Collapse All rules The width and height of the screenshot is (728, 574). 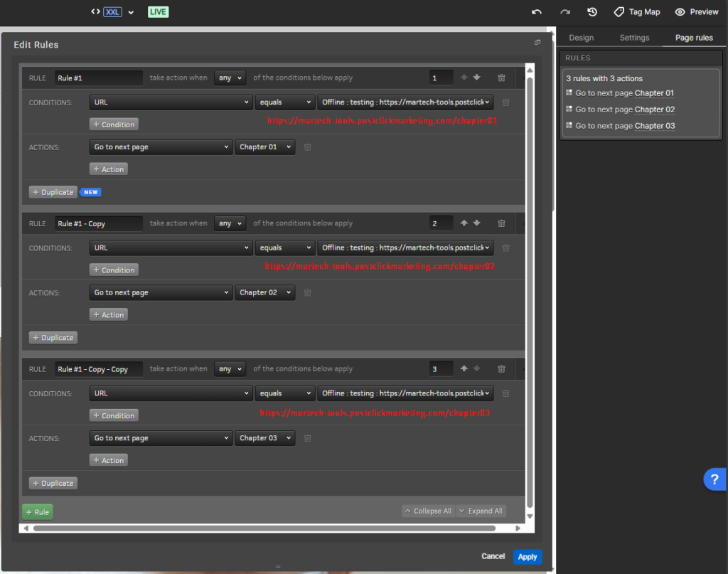tap(428, 511)
